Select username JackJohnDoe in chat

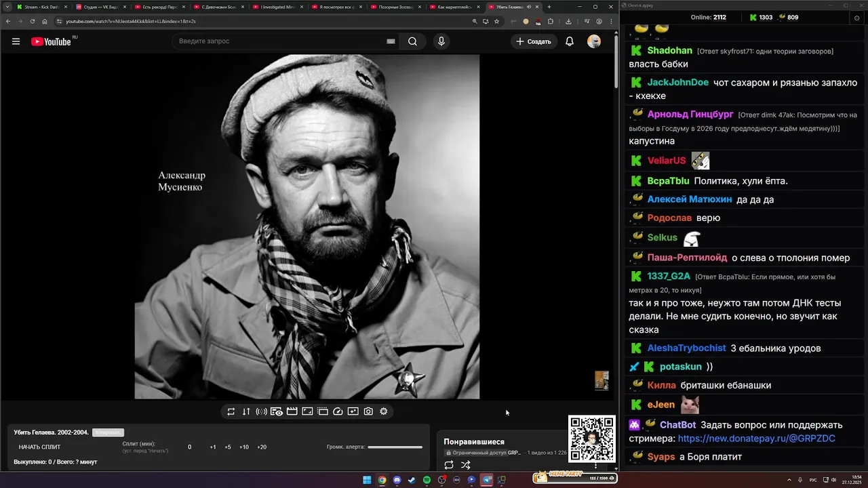[x=678, y=83]
